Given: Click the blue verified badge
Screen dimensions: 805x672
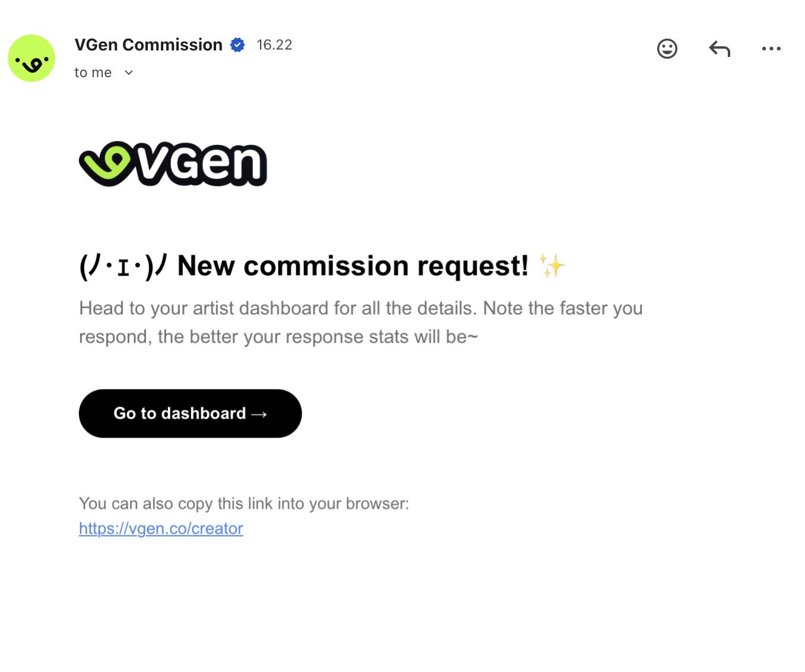Looking at the screenshot, I should point(237,45).
